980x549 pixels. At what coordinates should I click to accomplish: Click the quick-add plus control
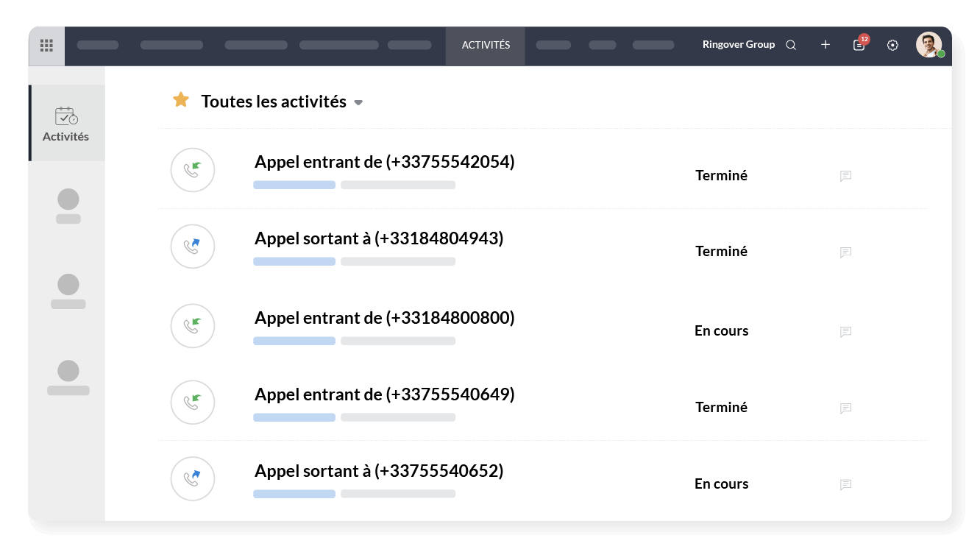coord(825,45)
